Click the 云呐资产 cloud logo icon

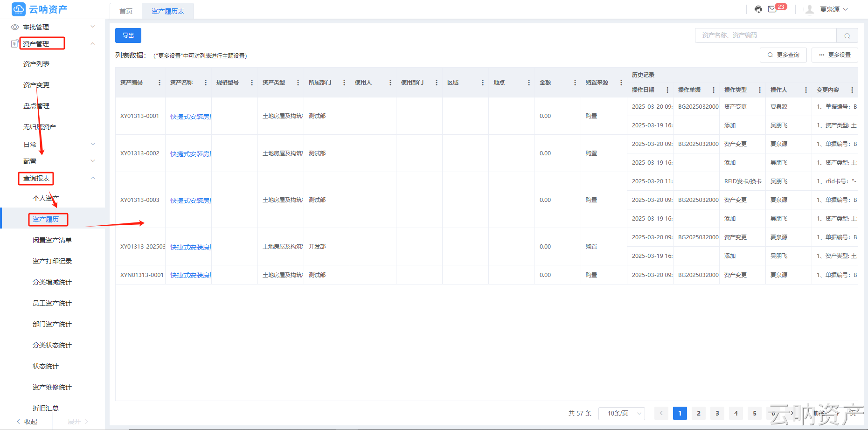pyautogui.click(x=19, y=9)
